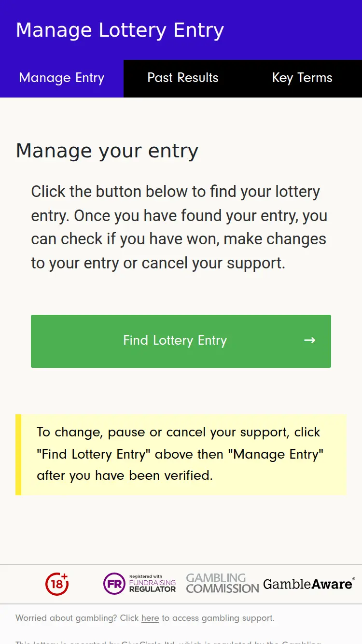Click the "Manage your entry" heading
362x644 pixels.
pos(107,150)
